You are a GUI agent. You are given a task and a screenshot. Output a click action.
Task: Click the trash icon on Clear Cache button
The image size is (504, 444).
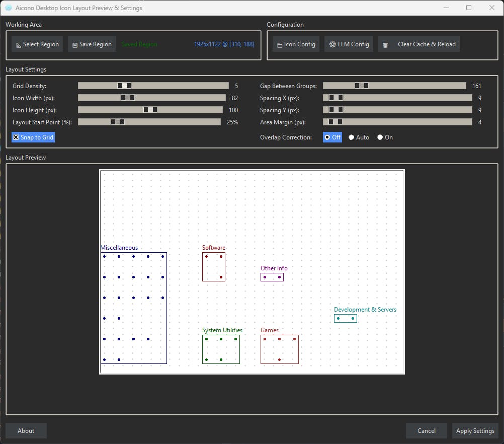[385, 45]
